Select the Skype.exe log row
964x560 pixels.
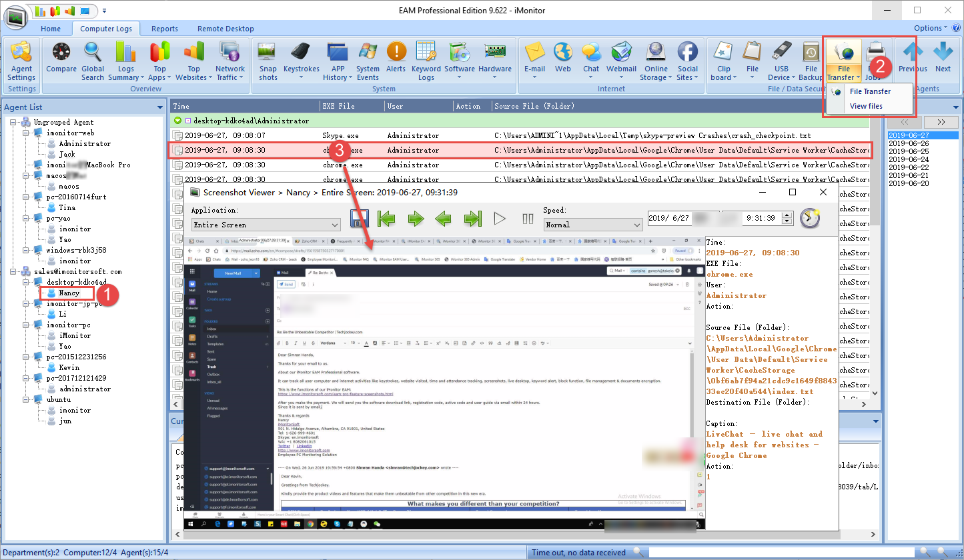coord(520,135)
